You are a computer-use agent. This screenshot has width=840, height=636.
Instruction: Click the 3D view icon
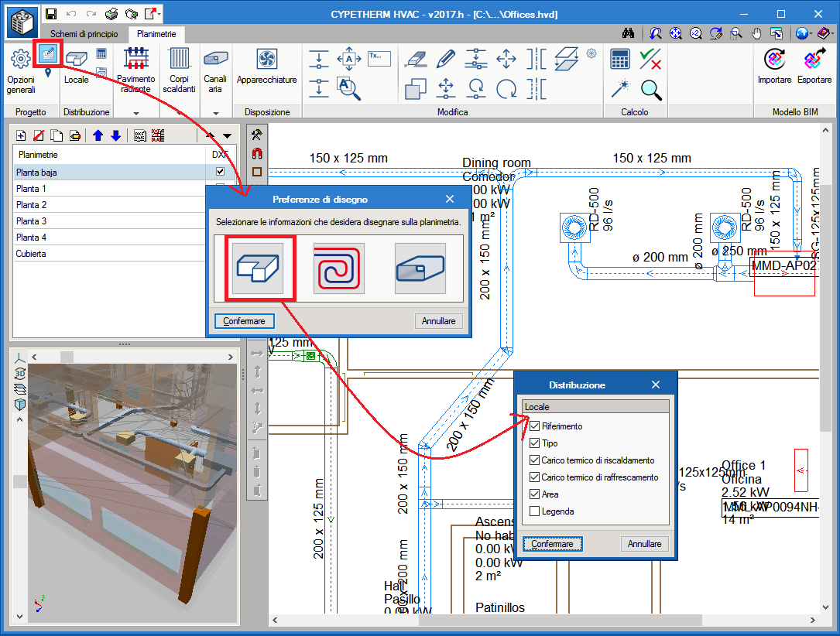pyautogui.click(x=20, y=373)
